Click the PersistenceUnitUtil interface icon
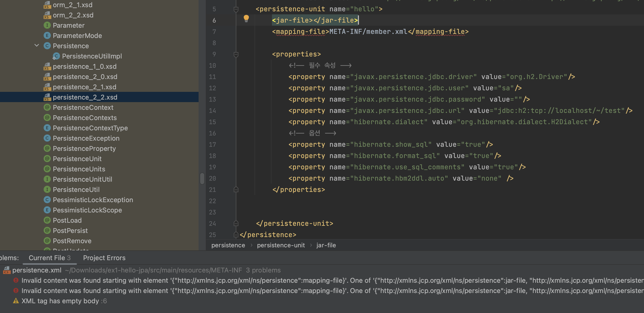Screen dimensions: 644x313 47,179
